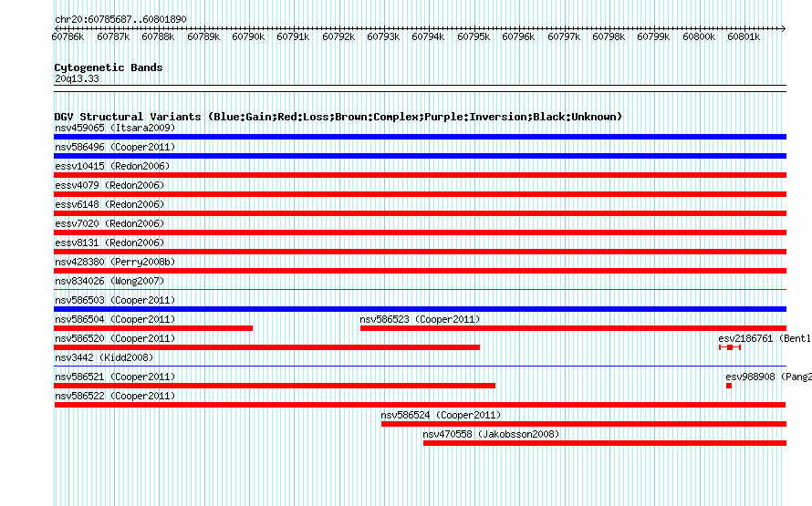Open essv8131 (Redon2006) variant
Image resolution: width=812 pixels, height=506 pixels.
[109, 243]
